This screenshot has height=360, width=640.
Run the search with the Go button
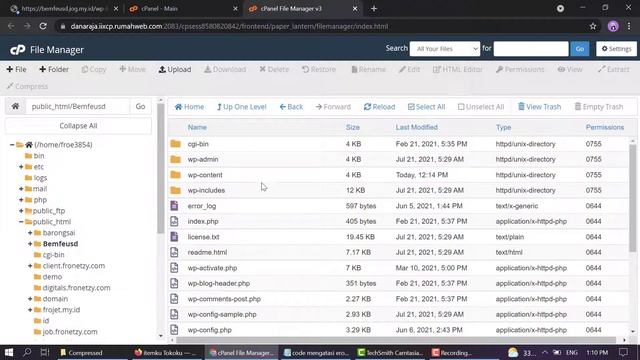(x=580, y=49)
